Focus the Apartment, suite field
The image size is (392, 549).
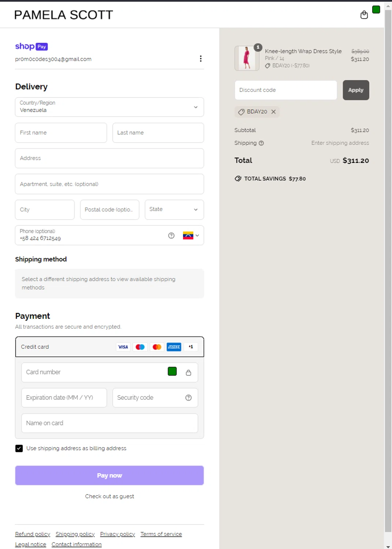109,184
